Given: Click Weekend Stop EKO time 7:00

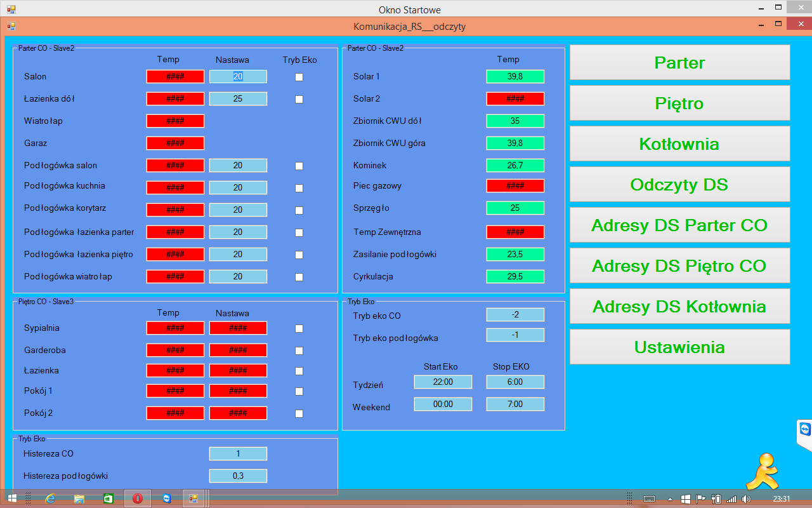Looking at the screenshot, I should click(x=515, y=404).
